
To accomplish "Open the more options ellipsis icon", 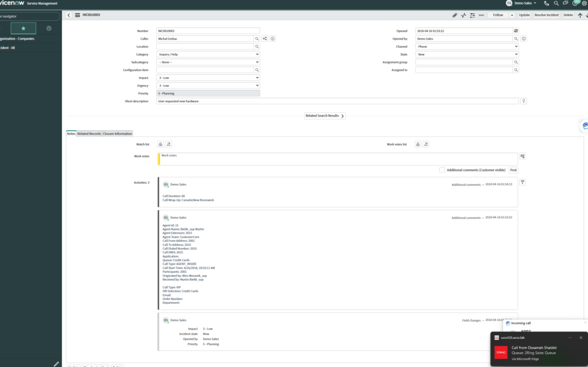I will pyautogui.click(x=481, y=15).
